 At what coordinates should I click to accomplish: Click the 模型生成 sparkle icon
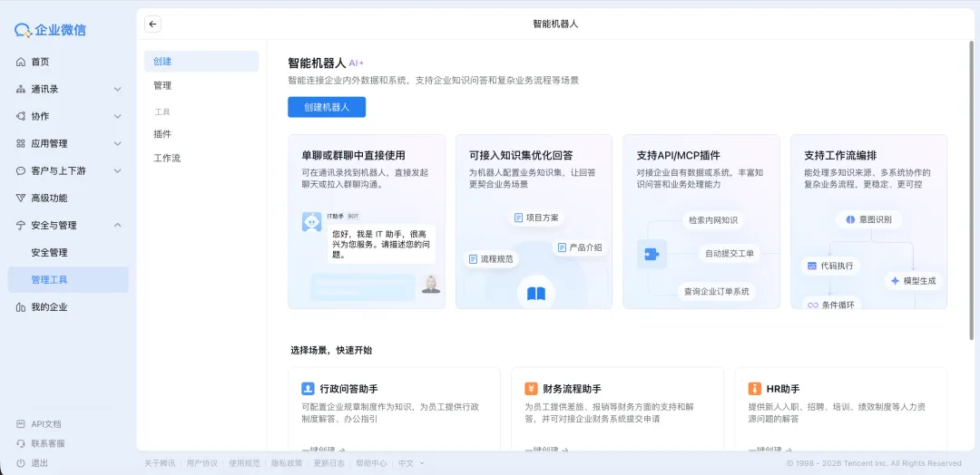pos(895,281)
